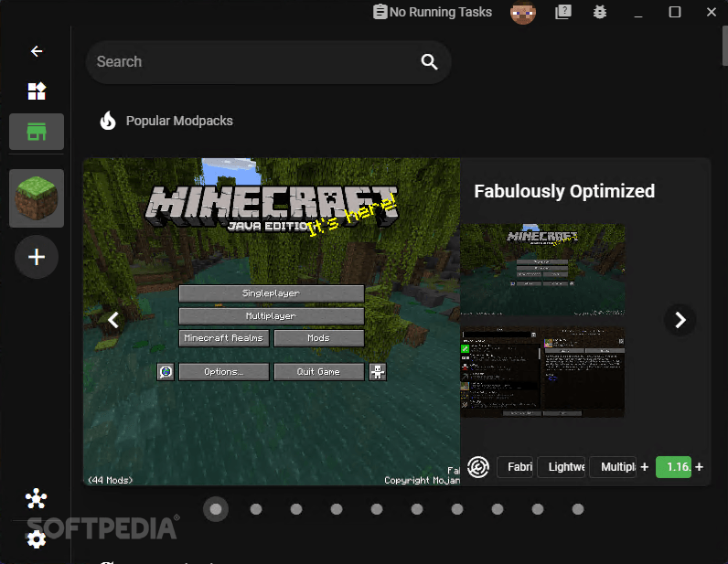
Task: Select the eighth carousel page dot
Action: click(498, 509)
